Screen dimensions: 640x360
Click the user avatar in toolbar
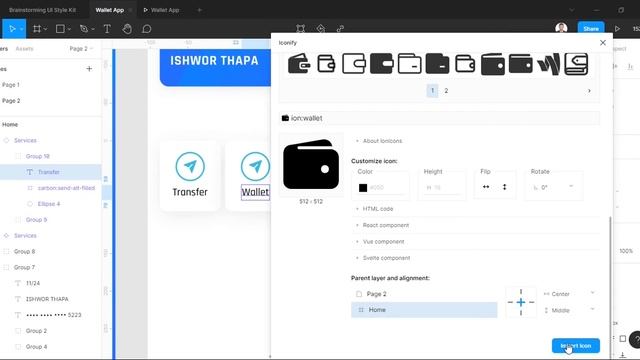point(561,28)
